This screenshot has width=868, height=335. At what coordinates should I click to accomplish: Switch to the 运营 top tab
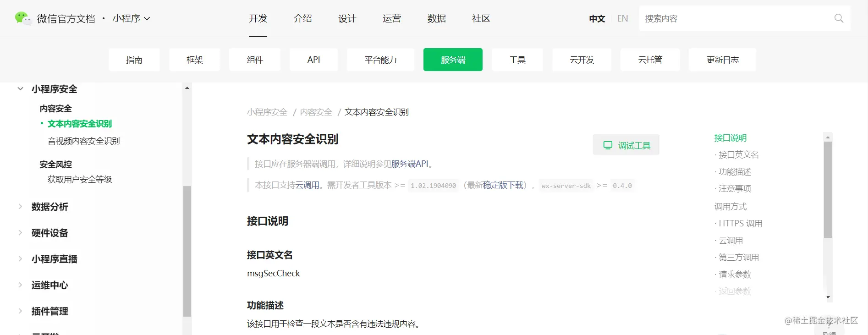(x=392, y=18)
